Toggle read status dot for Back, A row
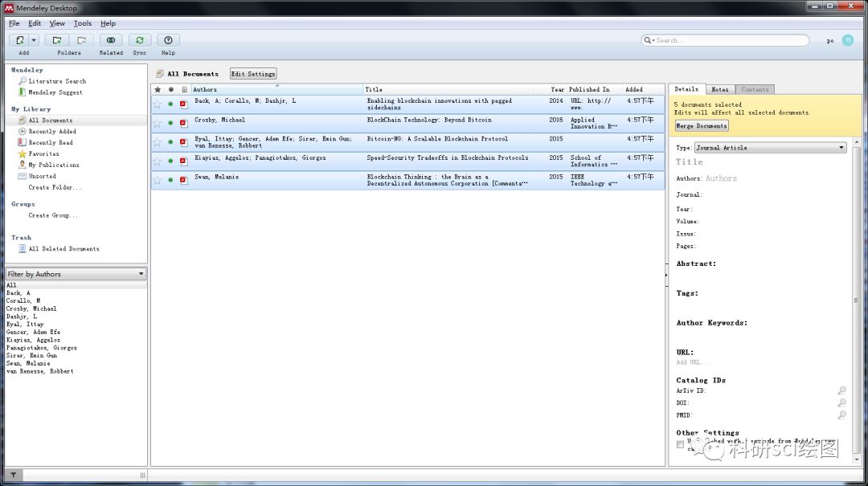The height and width of the screenshot is (486, 868). coord(170,104)
